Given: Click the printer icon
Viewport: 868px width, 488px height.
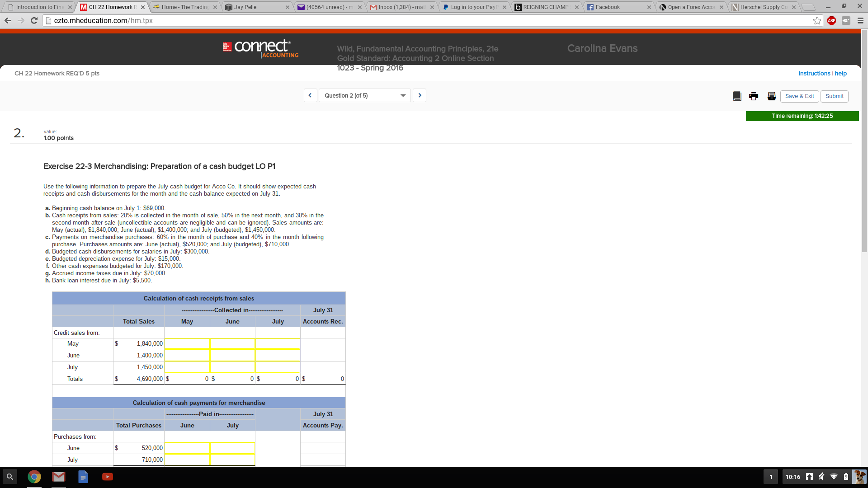Looking at the screenshot, I should (x=754, y=96).
